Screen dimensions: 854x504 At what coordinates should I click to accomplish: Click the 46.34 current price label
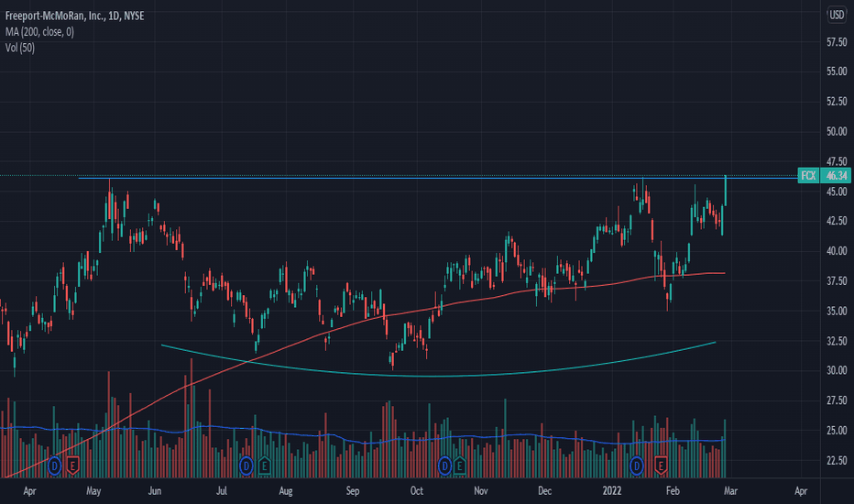click(x=836, y=175)
